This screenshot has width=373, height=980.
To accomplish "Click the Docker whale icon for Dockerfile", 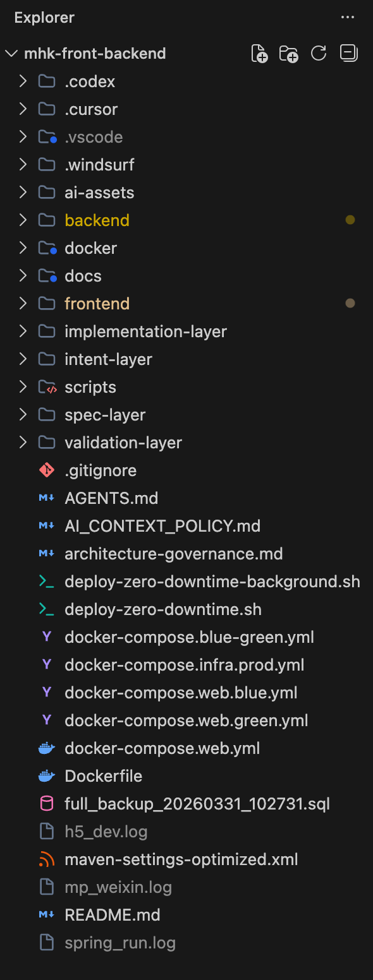I will pyautogui.click(x=46, y=776).
